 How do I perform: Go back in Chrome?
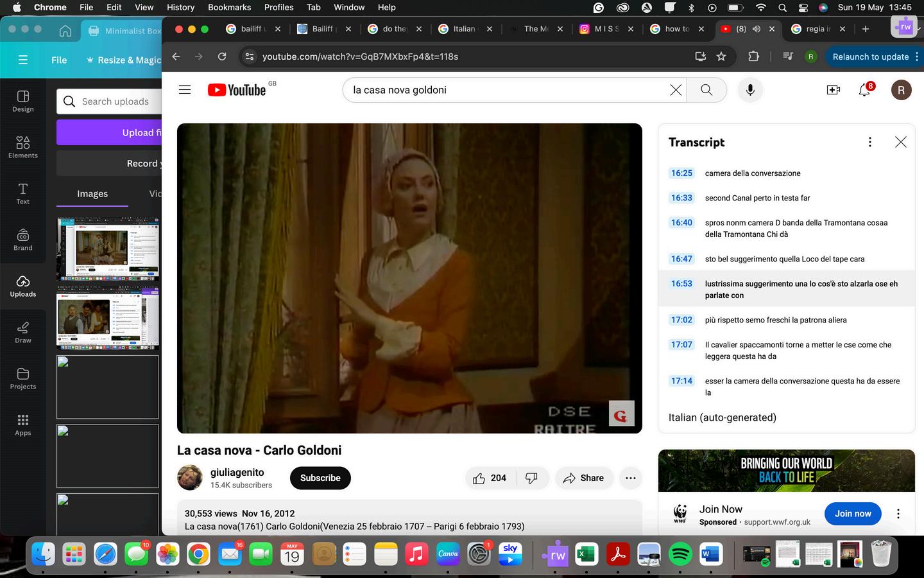(x=176, y=57)
